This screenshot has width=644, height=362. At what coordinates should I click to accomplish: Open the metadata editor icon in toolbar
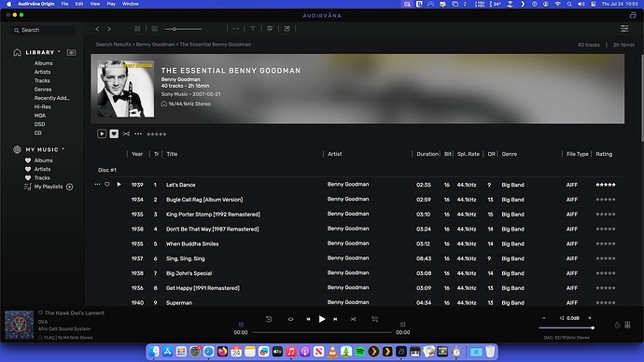[x=270, y=28]
